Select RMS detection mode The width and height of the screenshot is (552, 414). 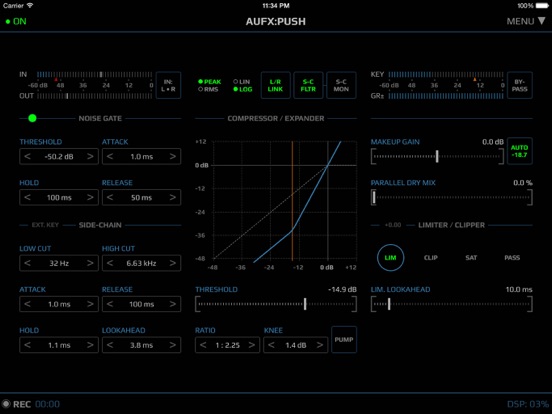coord(208,89)
